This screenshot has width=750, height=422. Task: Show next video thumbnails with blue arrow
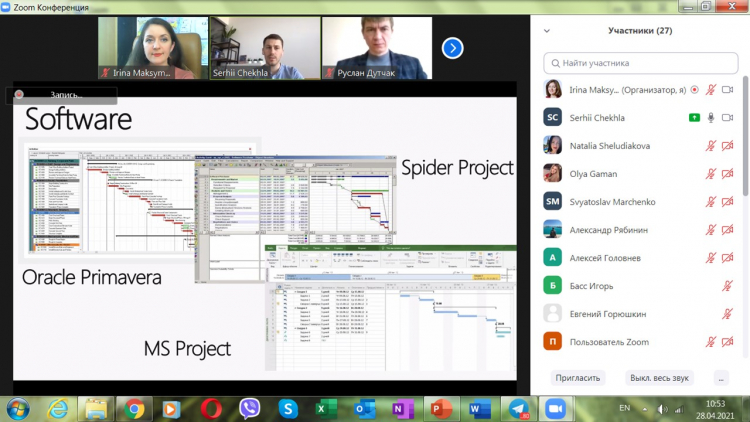pyautogui.click(x=452, y=47)
